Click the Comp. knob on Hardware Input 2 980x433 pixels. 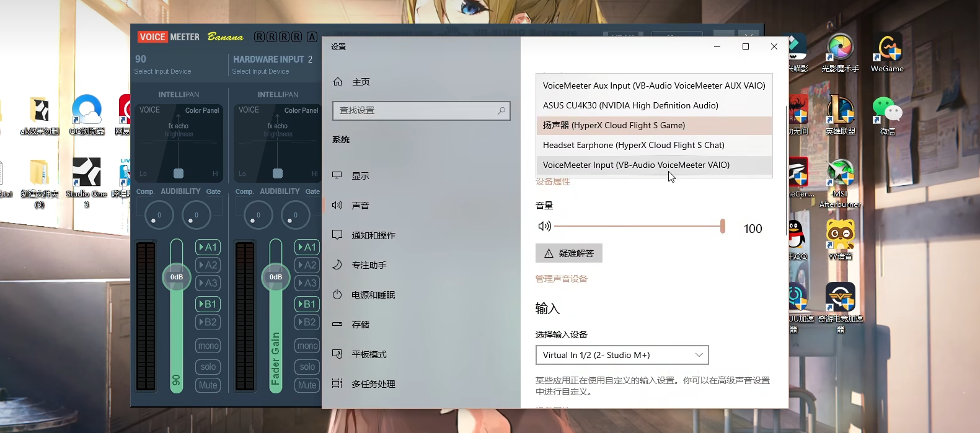(258, 216)
